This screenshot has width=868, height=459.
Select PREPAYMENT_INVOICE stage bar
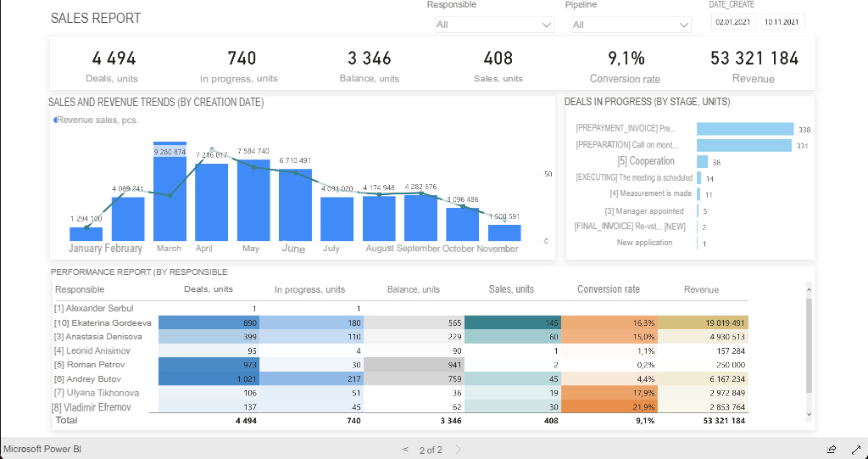745,129
